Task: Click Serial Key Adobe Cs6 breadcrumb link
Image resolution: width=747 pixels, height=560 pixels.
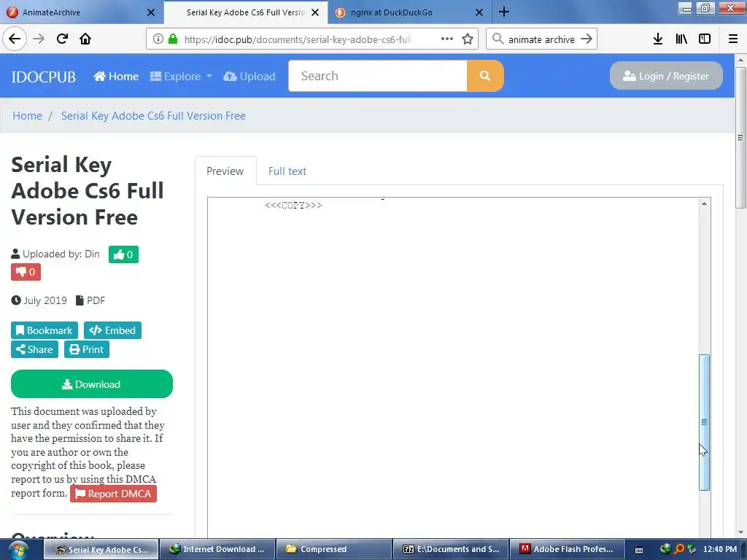Action: coord(153,116)
